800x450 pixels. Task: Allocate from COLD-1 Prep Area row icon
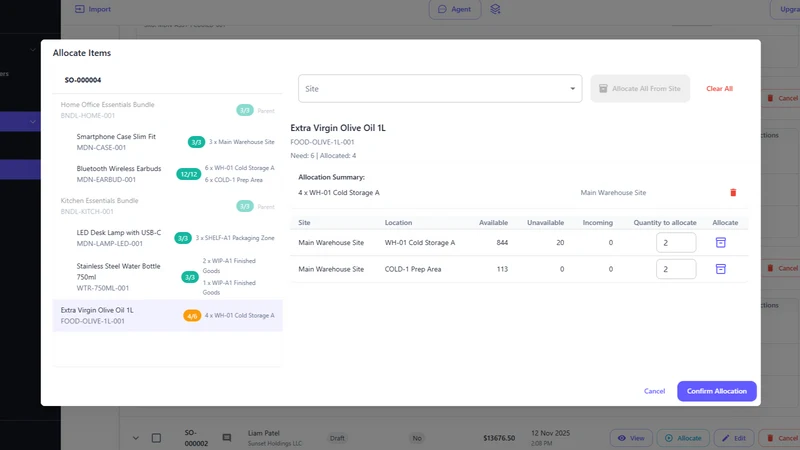tap(720, 269)
